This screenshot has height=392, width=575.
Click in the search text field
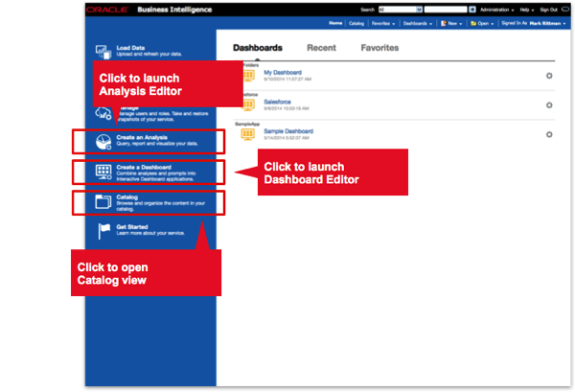tap(446, 10)
